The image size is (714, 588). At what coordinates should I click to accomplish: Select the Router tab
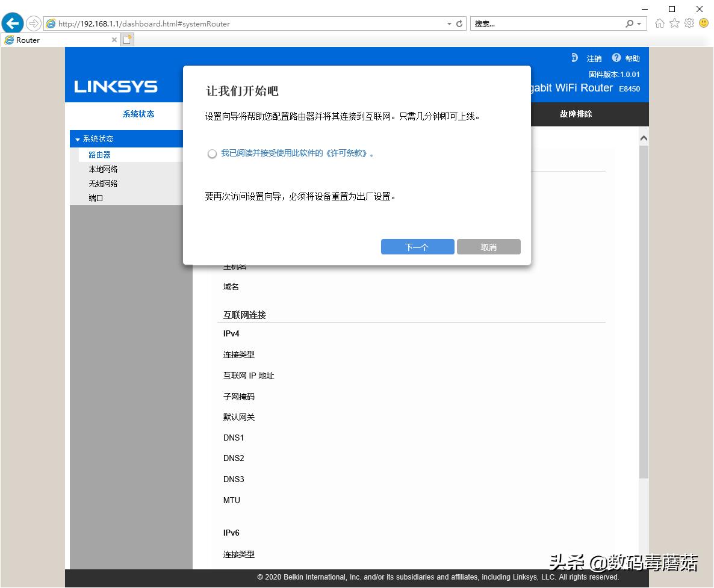61,40
